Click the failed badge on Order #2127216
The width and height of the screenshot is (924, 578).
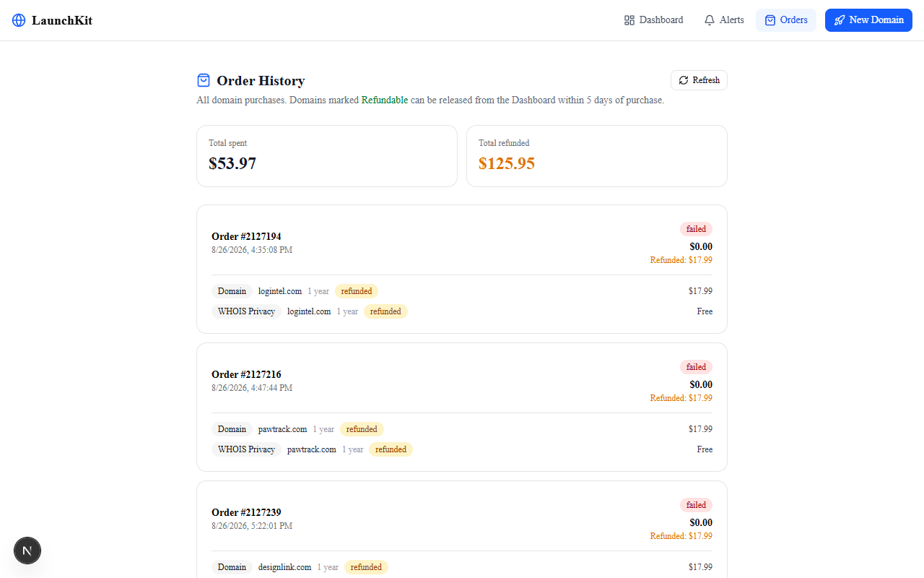[x=696, y=367]
